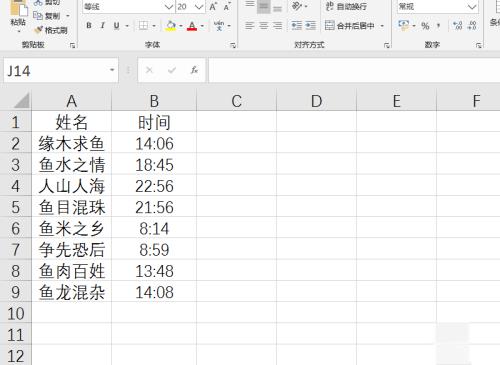The image size is (500, 365).
Task: Click the cell borders icon
Action: pyautogui.click(x=143, y=25)
